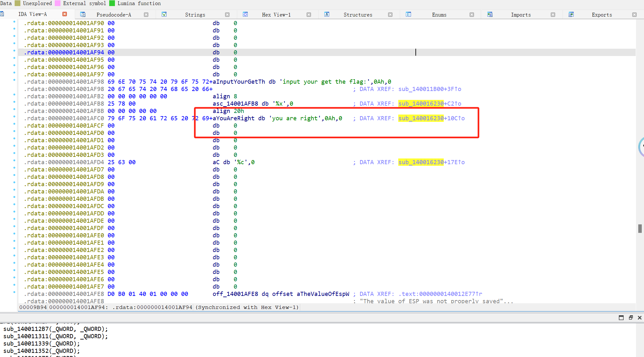Viewport: 644px width, 357px height.
Task: Click the aTheValueOfEspW offset reference
Action: 323,294
